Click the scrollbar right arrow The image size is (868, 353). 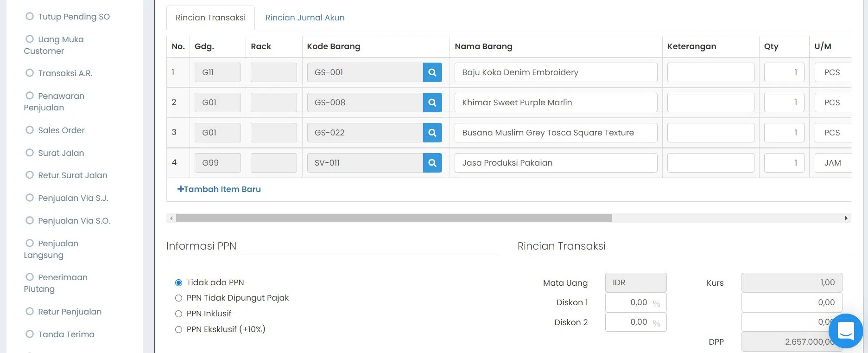click(846, 218)
